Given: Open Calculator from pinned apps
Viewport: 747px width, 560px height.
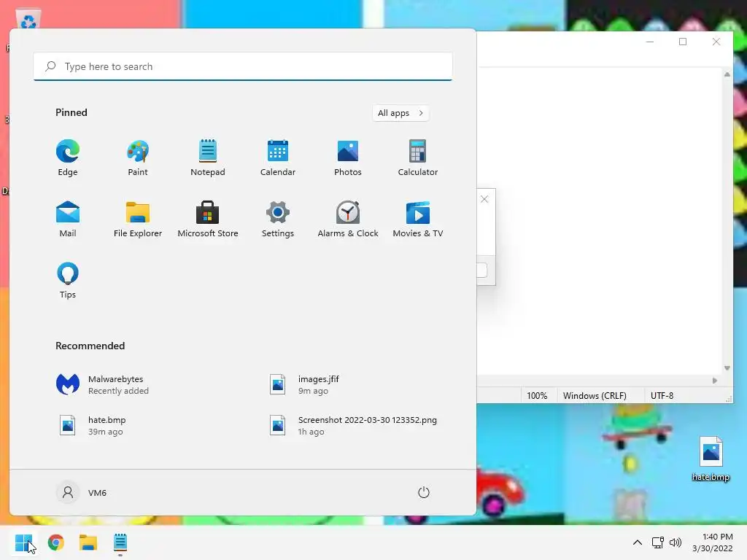Looking at the screenshot, I should [418, 158].
